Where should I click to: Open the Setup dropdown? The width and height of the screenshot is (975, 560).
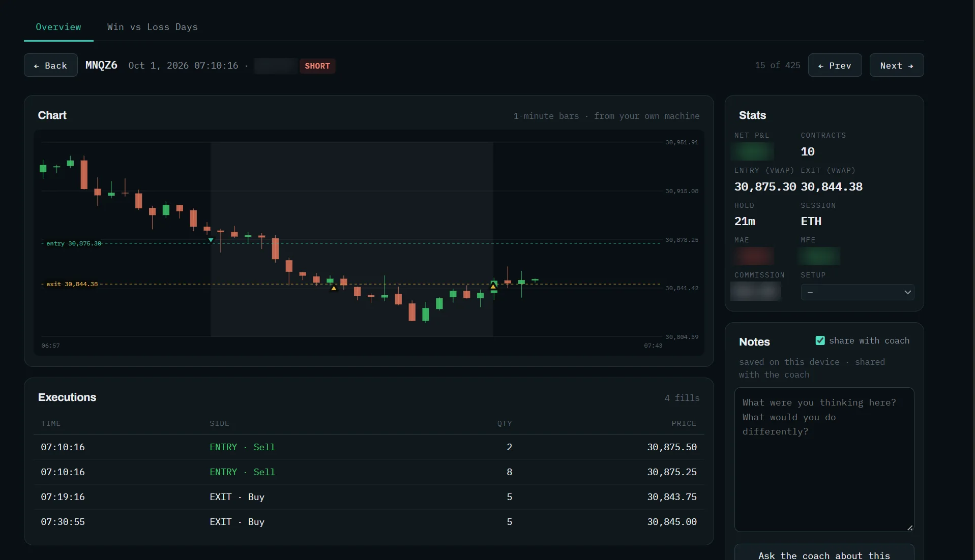click(857, 292)
